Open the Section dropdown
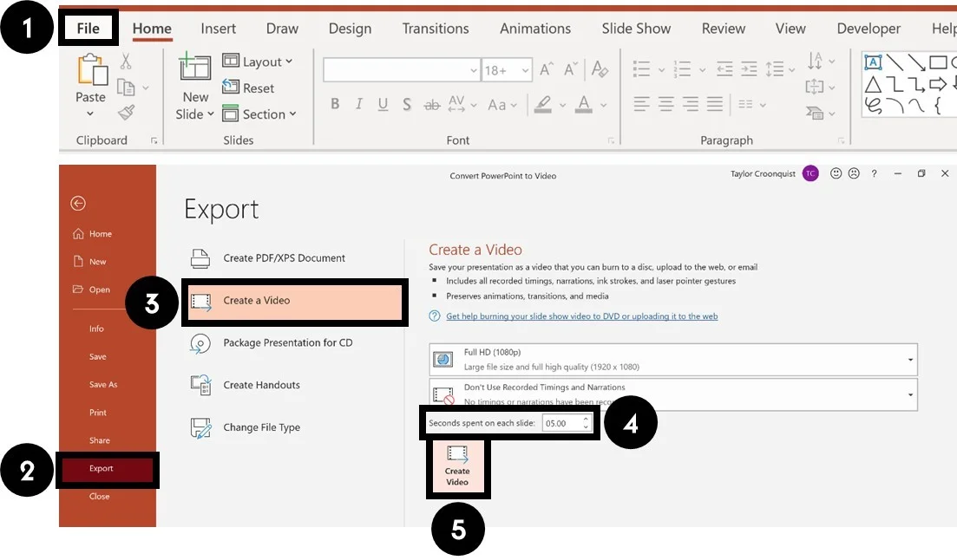 coord(259,114)
